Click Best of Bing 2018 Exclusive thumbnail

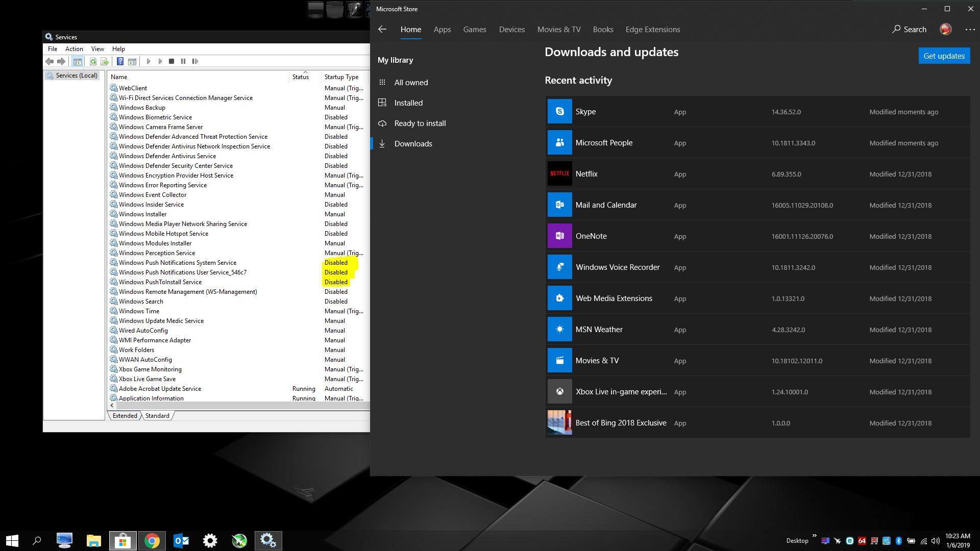pyautogui.click(x=560, y=423)
